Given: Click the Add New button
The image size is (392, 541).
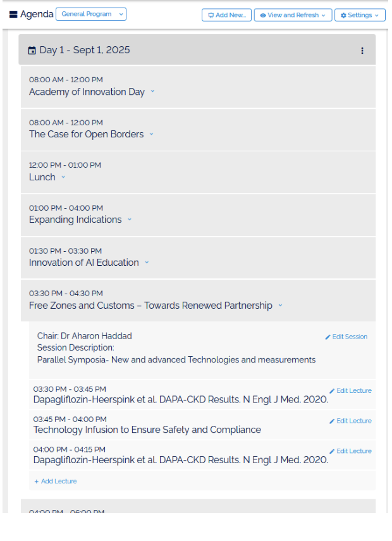Looking at the screenshot, I should point(226,15).
